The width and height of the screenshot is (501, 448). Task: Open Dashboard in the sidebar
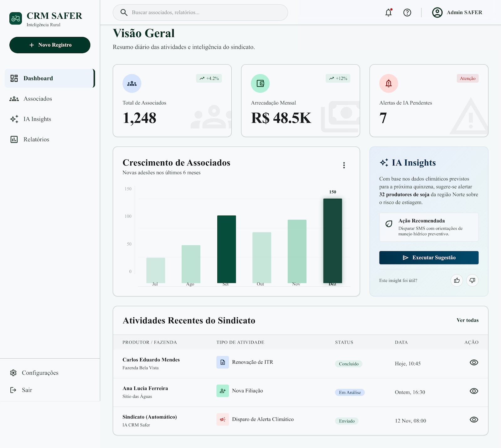coord(50,78)
